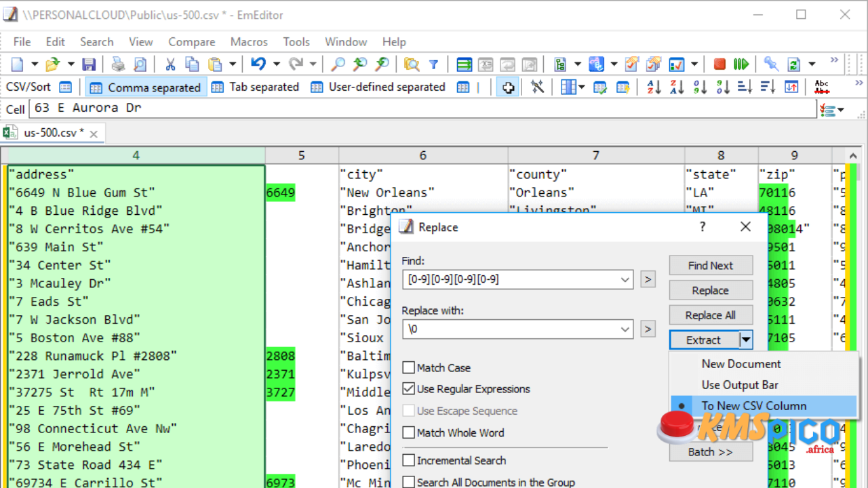Choose Use Output Bar from Extract menu
Image resolution: width=868 pixels, height=488 pixels.
(x=764, y=385)
